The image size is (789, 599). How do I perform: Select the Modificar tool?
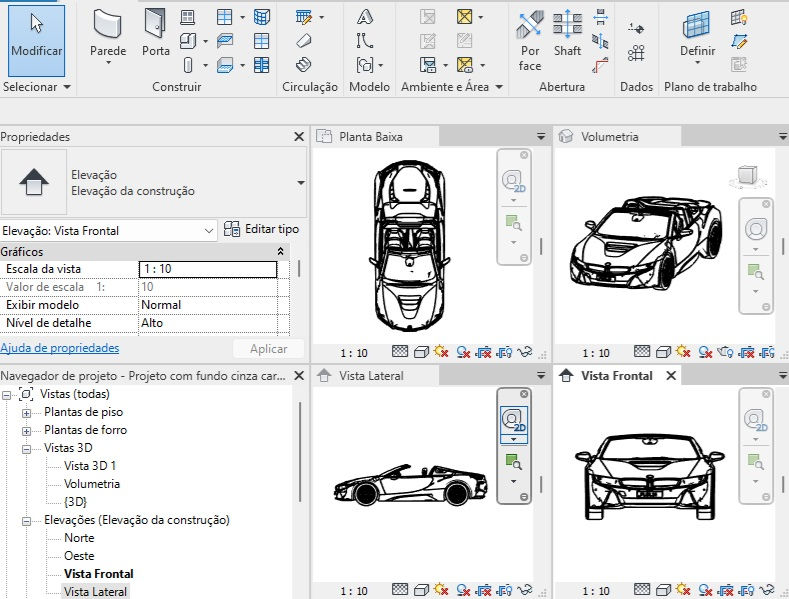[36, 41]
